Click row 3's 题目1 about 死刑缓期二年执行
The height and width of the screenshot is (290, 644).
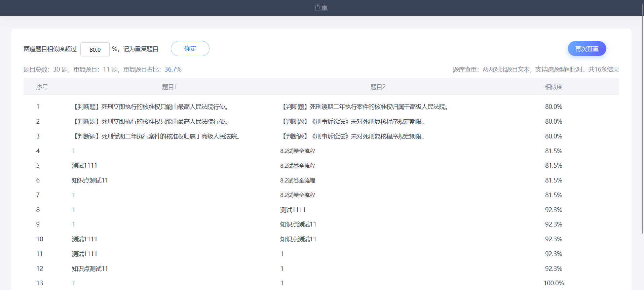(x=157, y=136)
